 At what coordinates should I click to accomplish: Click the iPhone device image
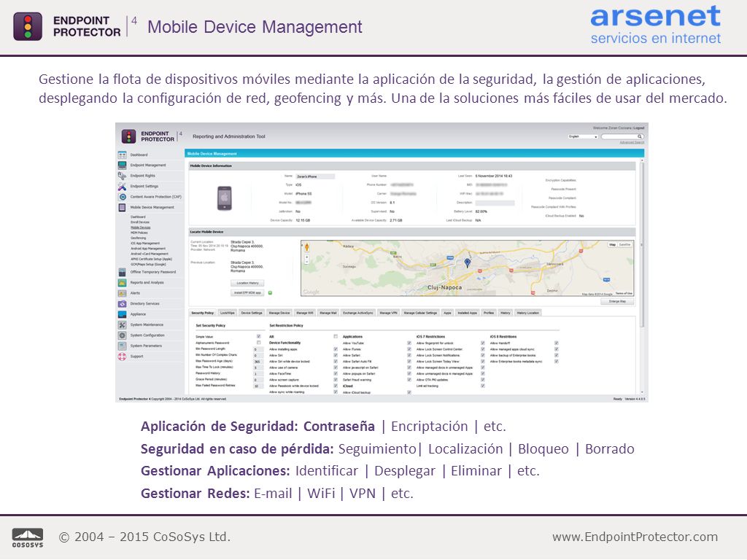pyautogui.click(x=225, y=198)
